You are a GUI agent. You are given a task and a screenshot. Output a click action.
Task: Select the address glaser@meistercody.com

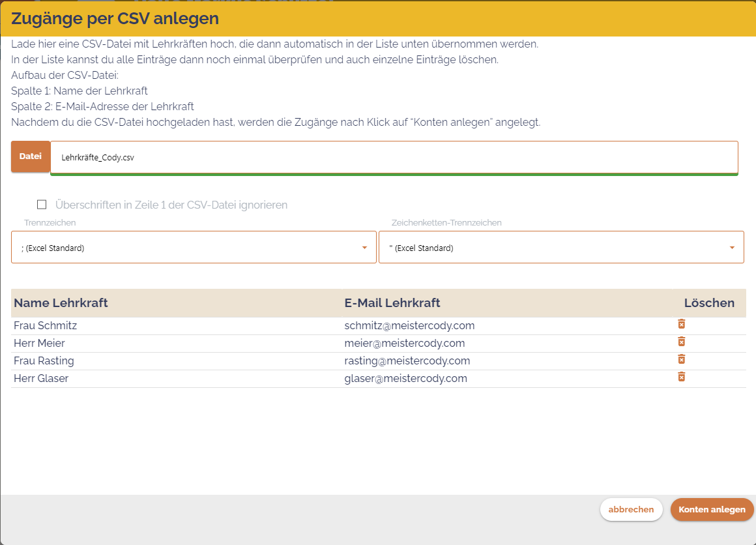coord(406,378)
